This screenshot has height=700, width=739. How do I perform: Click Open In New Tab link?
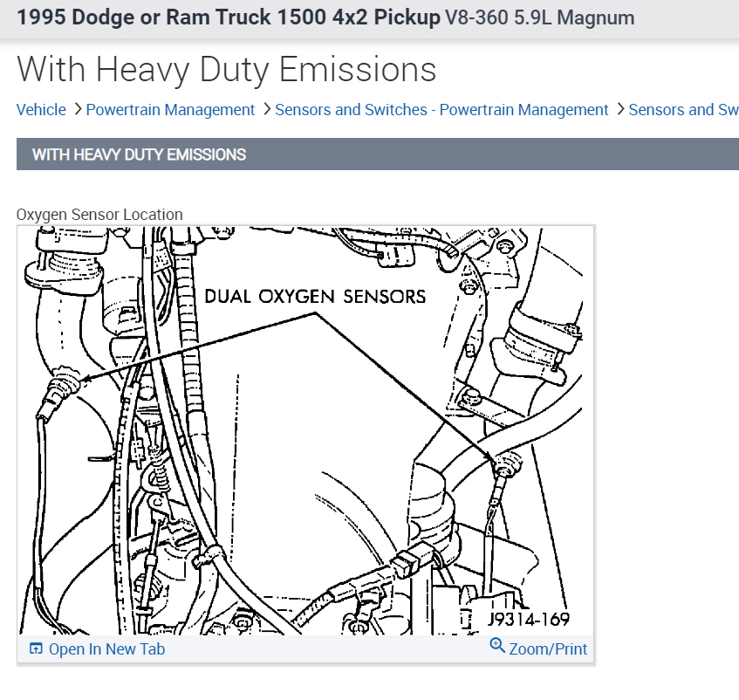(106, 649)
